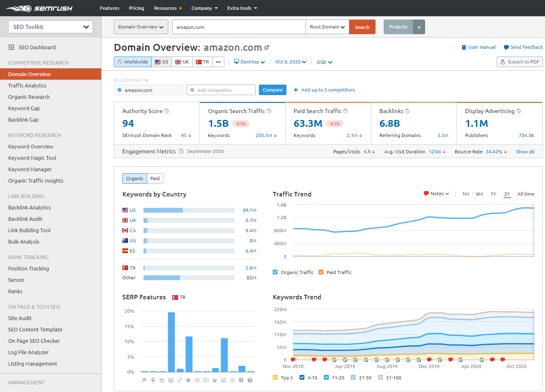The width and height of the screenshot is (545, 392).
Task: Expand the Oct 8, 2020 date selector
Action: pos(291,62)
